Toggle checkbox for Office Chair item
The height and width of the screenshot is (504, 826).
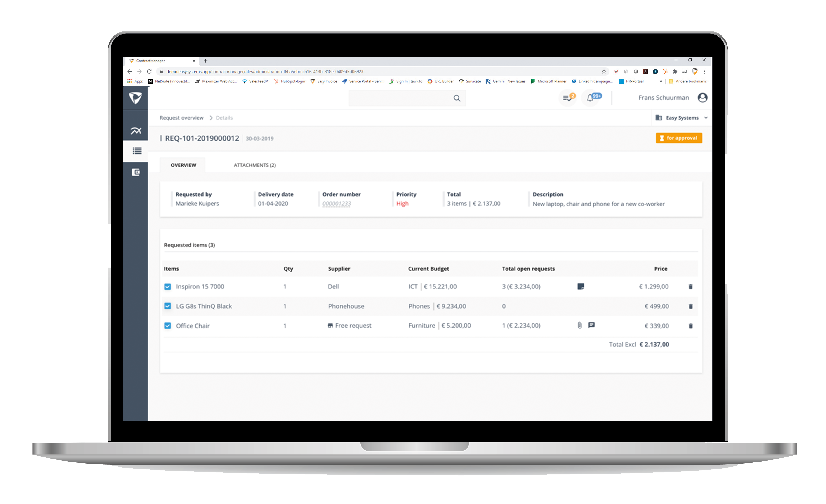(167, 325)
